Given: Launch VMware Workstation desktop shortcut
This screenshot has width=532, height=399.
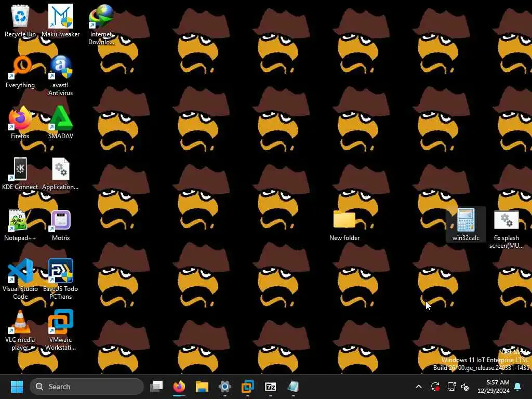Looking at the screenshot, I should (60, 330).
